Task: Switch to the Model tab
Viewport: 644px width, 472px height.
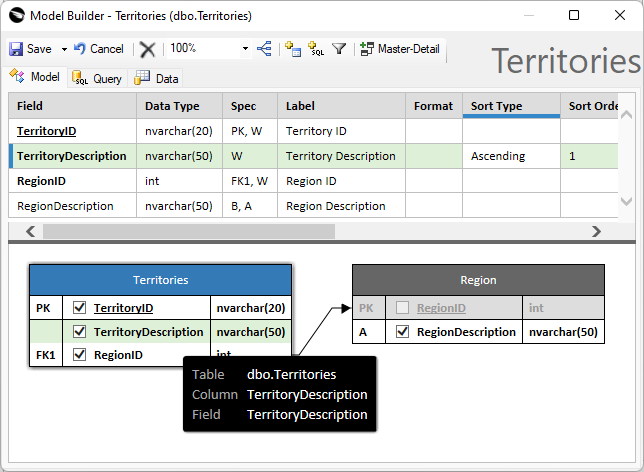Action: click(34, 77)
